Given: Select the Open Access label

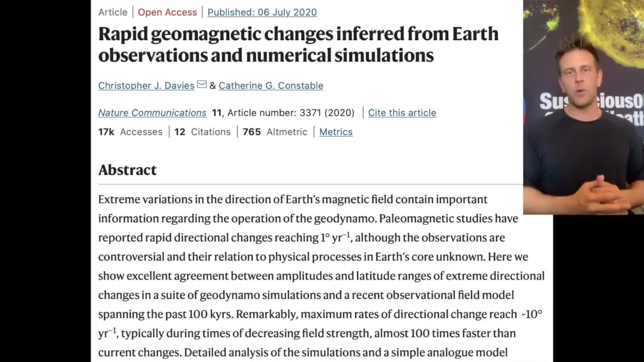Looking at the screenshot, I should tap(167, 12).
